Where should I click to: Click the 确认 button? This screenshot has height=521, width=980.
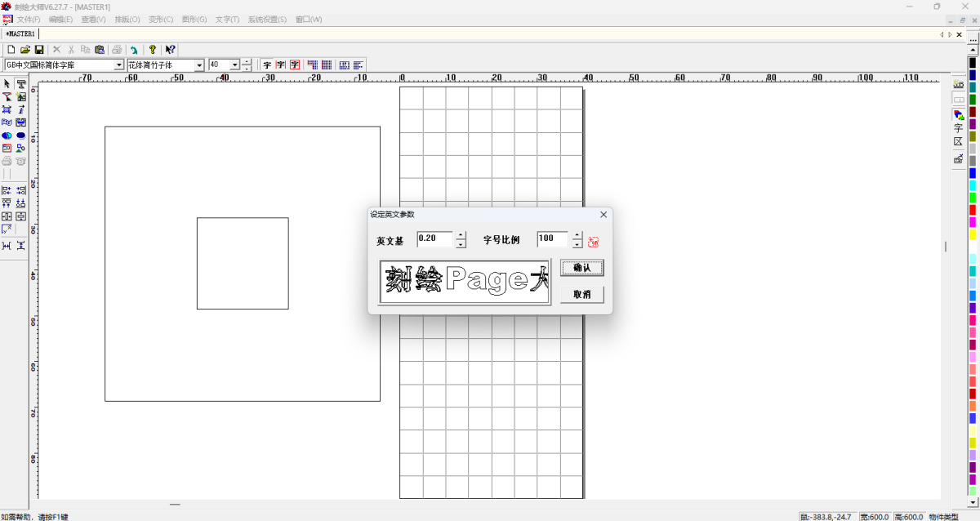coord(581,268)
